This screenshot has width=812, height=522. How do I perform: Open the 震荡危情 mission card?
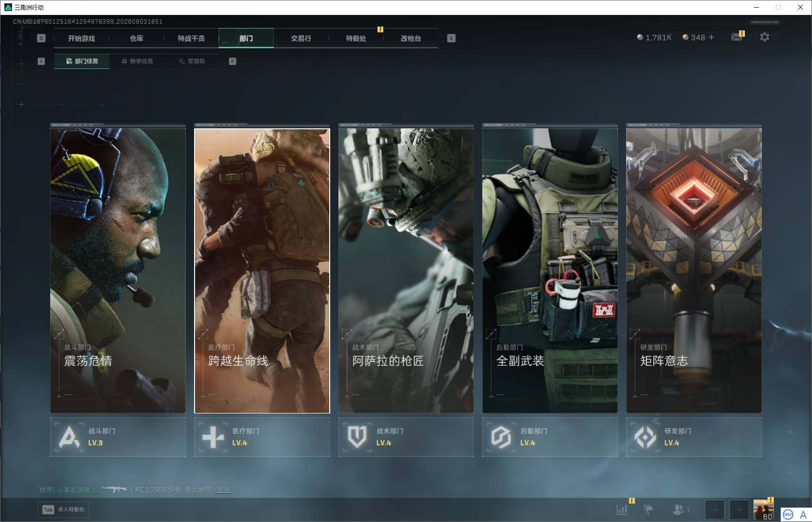click(x=118, y=271)
